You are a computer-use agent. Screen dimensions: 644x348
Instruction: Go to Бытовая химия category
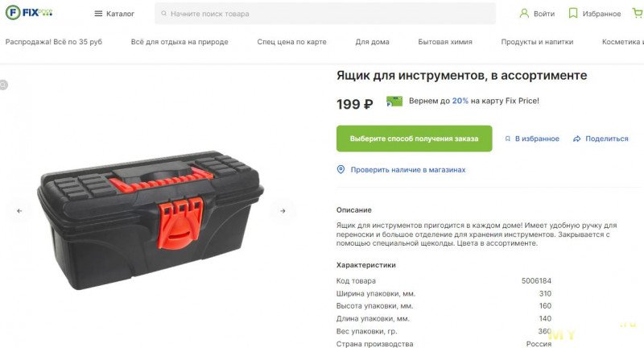tap(445, 42)
